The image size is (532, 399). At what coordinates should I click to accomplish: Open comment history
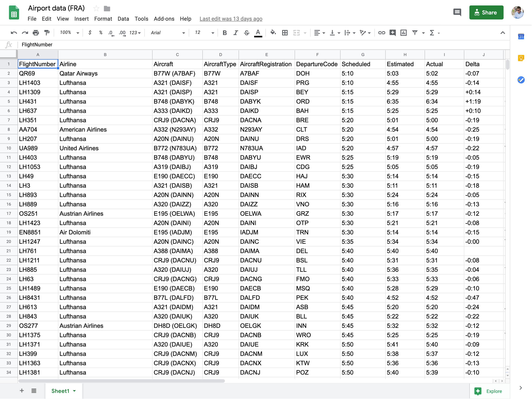pyautogui.click(x=457, y=12)
